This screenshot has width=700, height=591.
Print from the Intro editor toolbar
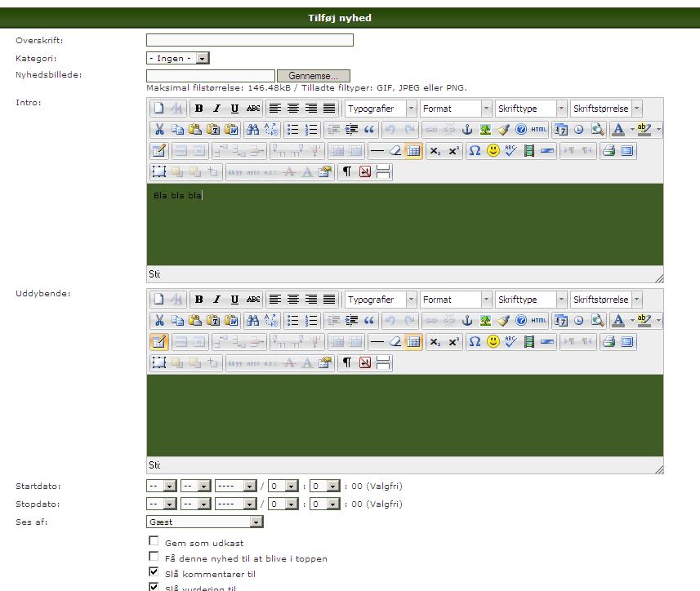coord(609,151)
